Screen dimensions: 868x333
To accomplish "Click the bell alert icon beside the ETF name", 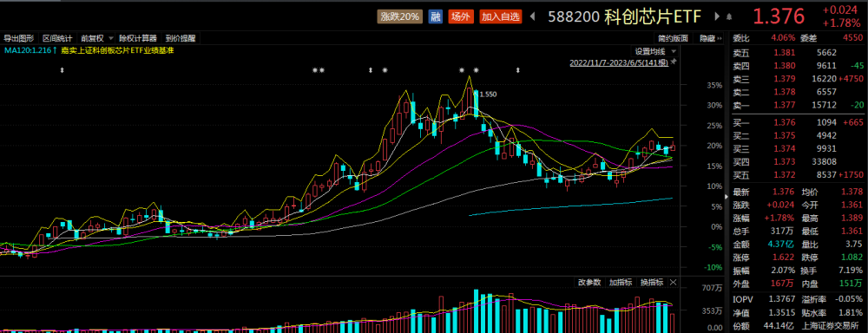I will point(729,17).
